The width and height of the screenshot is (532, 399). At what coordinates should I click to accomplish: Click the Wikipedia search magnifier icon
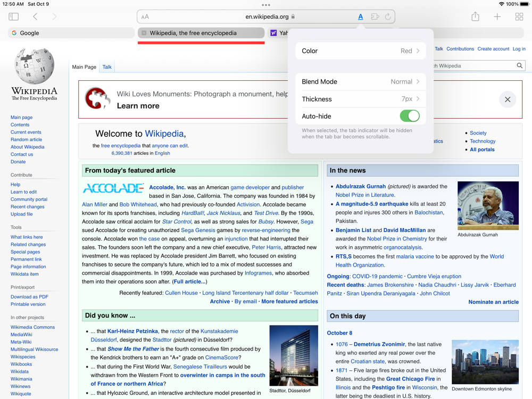coord(519,66)
